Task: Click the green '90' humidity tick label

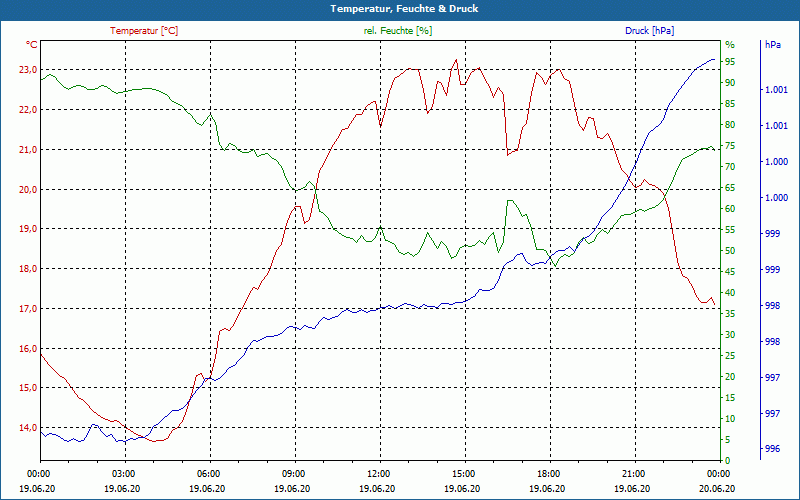Action: click(x=730, y=83)
